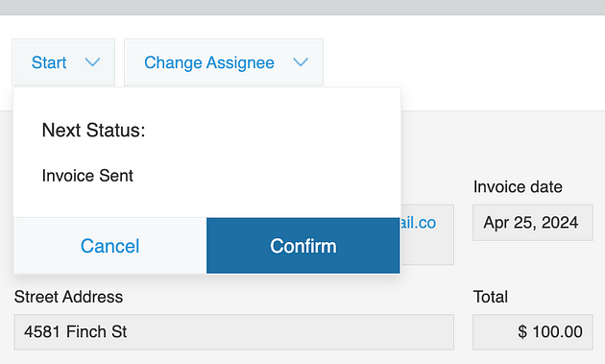Click blank header area right of Change Assignee

click(x=463, y=62)
